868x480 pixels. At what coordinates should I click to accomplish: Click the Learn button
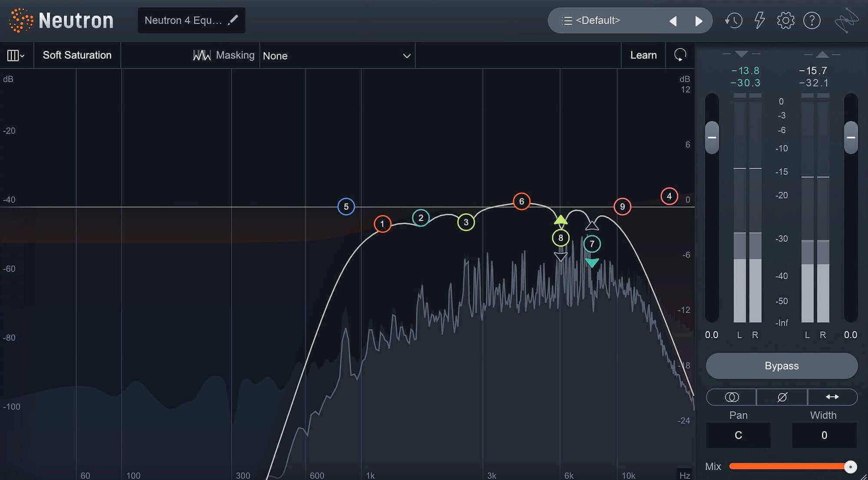point(643,55)
